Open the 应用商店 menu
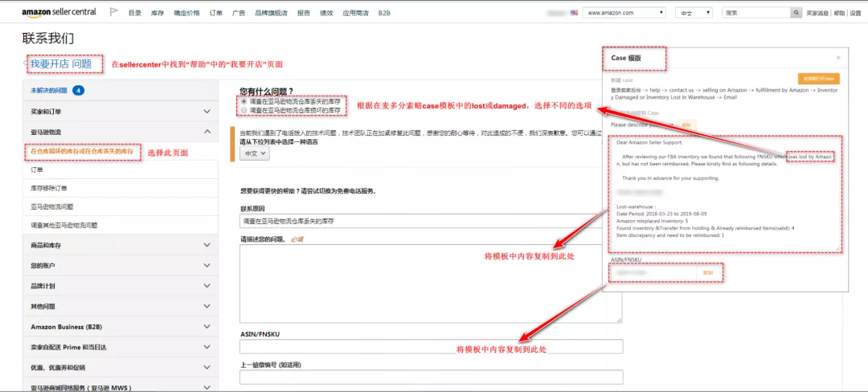868x392 pixels. [x=355, y=13]
